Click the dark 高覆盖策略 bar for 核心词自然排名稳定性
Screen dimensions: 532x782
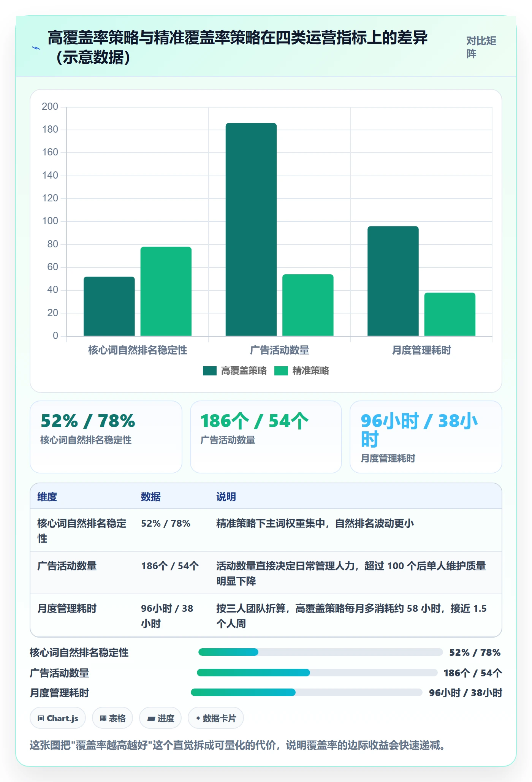tap(109, 306)
